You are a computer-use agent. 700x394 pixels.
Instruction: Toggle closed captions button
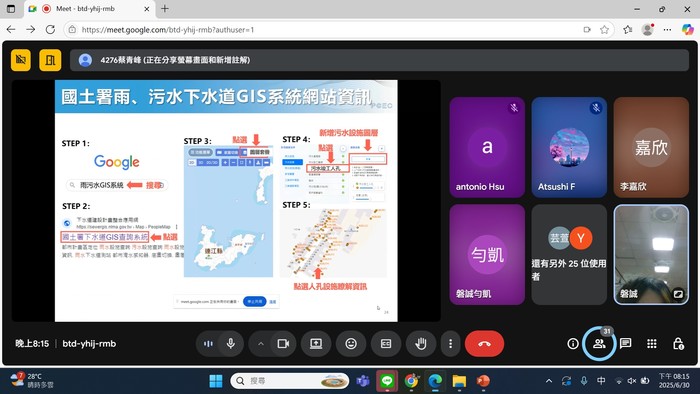tap(386, 344)
